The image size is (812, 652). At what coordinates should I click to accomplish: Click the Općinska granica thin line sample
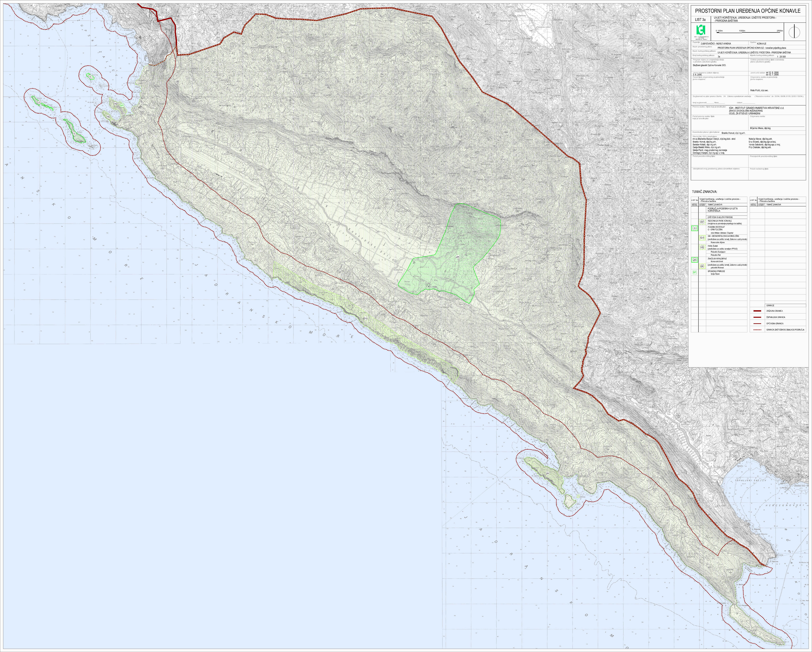757,324
